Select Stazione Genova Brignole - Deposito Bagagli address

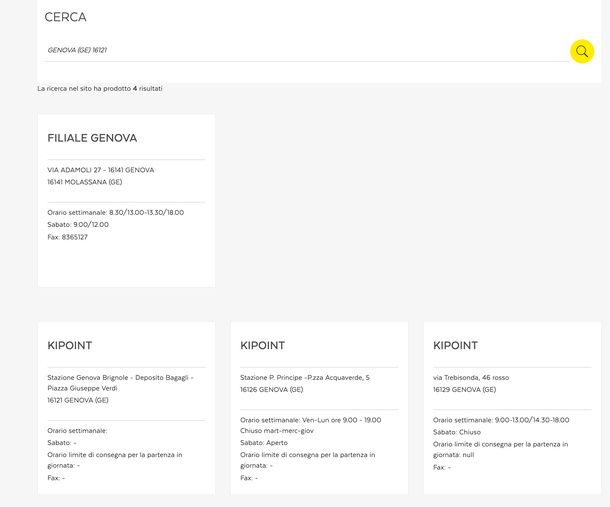(121, 383)
